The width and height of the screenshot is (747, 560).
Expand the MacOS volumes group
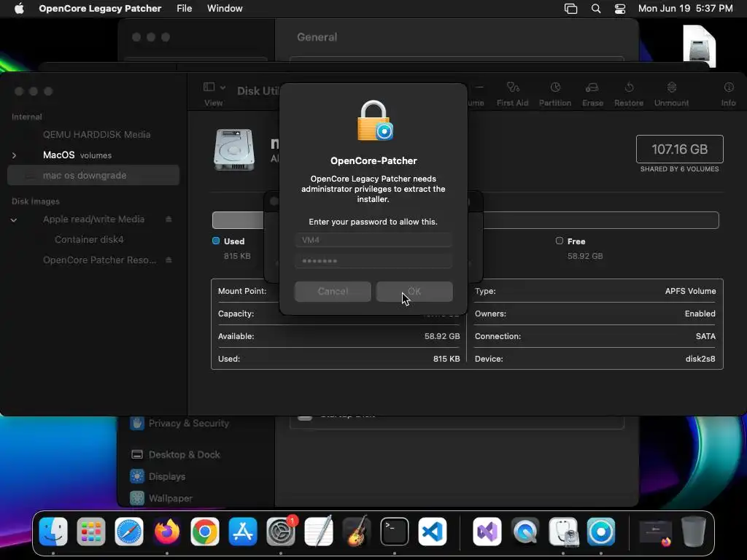tap(14, 155)
